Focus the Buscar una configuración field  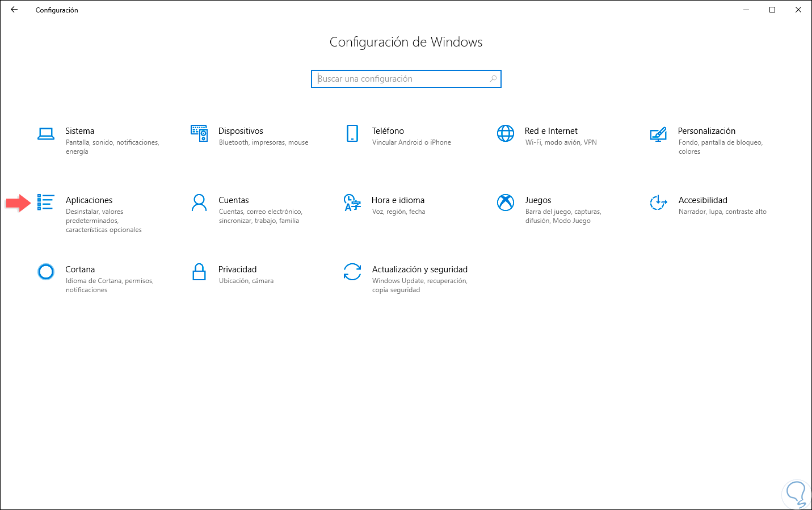tap(406, 79)
